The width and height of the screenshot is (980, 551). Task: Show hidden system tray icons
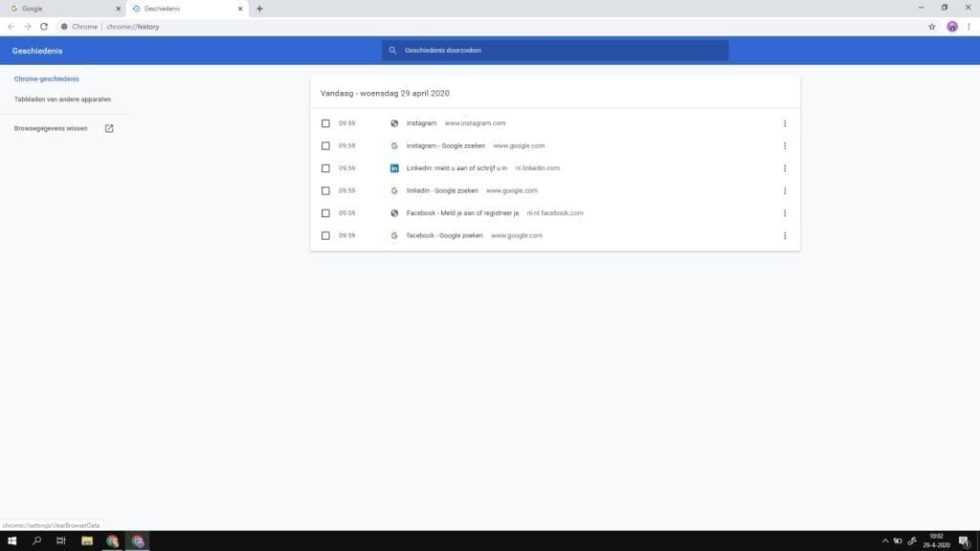[885, 541]
